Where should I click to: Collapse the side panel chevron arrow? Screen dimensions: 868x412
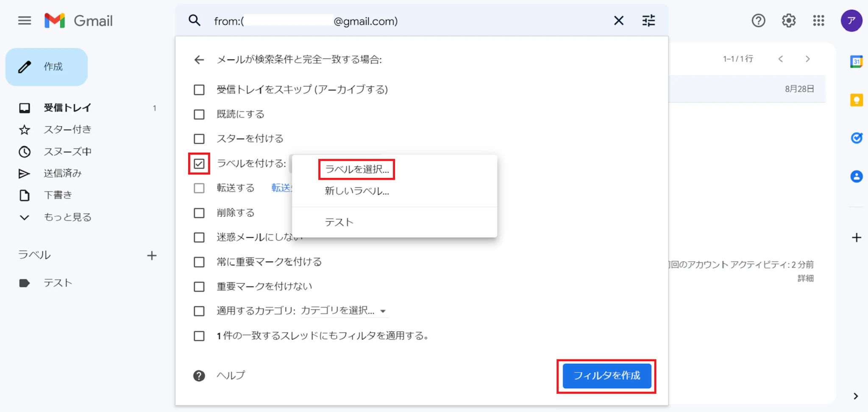855,396
